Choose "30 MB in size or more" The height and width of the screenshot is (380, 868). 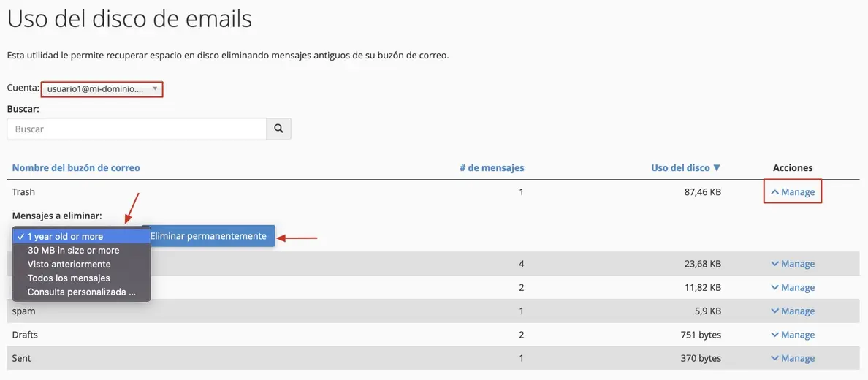point(73,250)
